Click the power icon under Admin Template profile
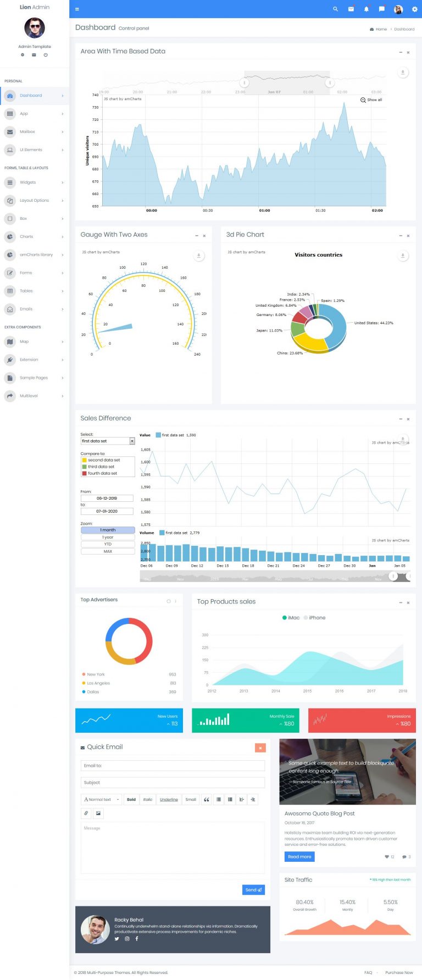422x980 pixels. click(46, 55)
